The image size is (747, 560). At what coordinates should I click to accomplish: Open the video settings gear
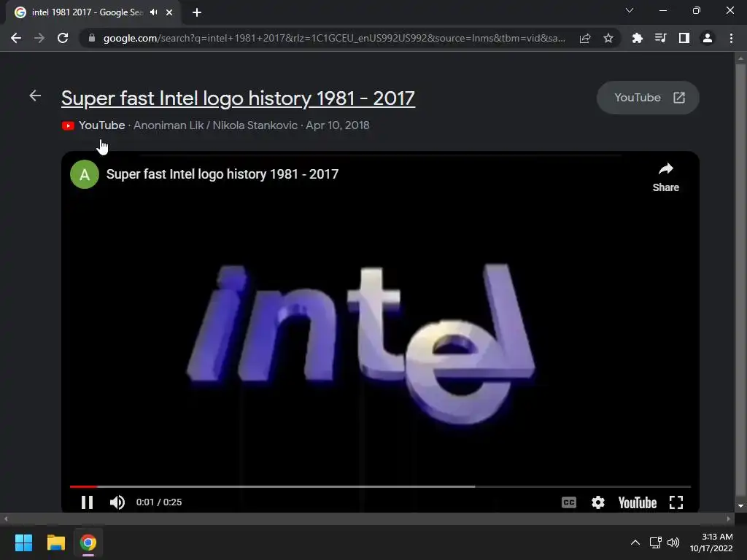[598, 502]
